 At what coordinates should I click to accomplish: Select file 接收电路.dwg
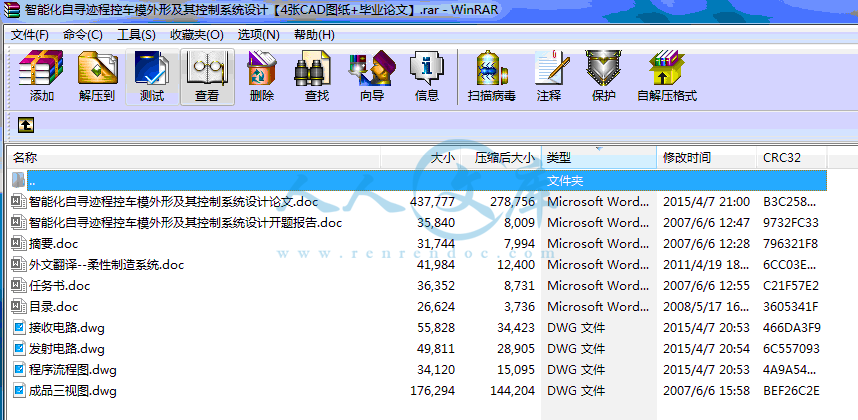(67, 328)
